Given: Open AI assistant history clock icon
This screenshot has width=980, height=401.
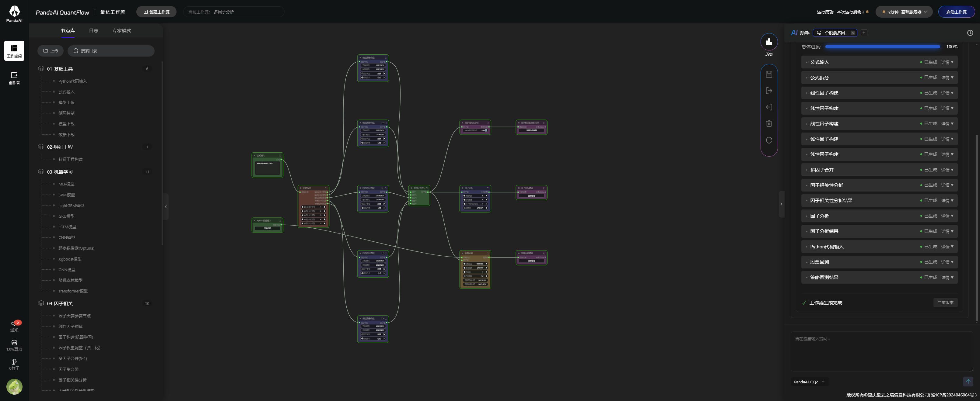Looking at the screenshot, I should [x=970, y=33].
